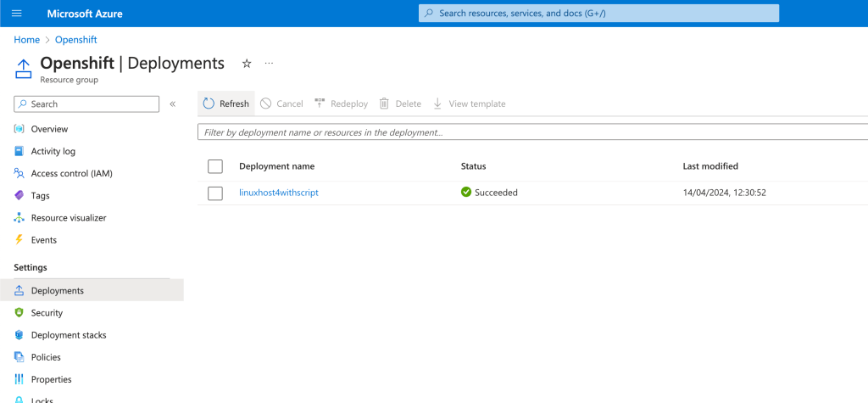Click the Microsoft Azure portal title
Screen dimensions: 868x403
pos(85,14)
